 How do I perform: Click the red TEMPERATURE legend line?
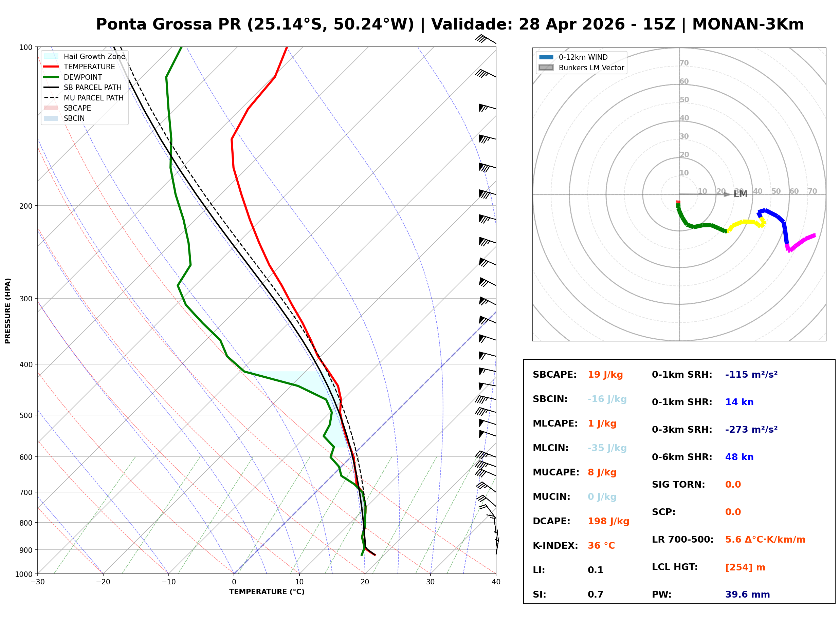51,67
